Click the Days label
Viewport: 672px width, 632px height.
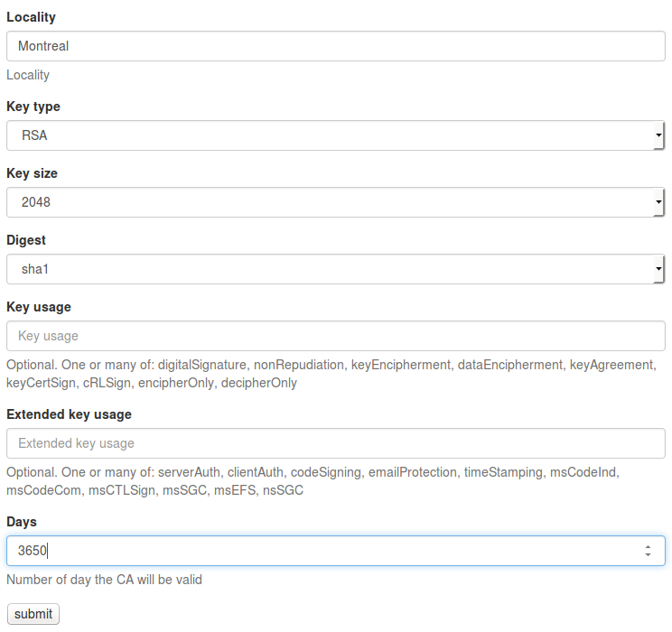click(22, 522)
